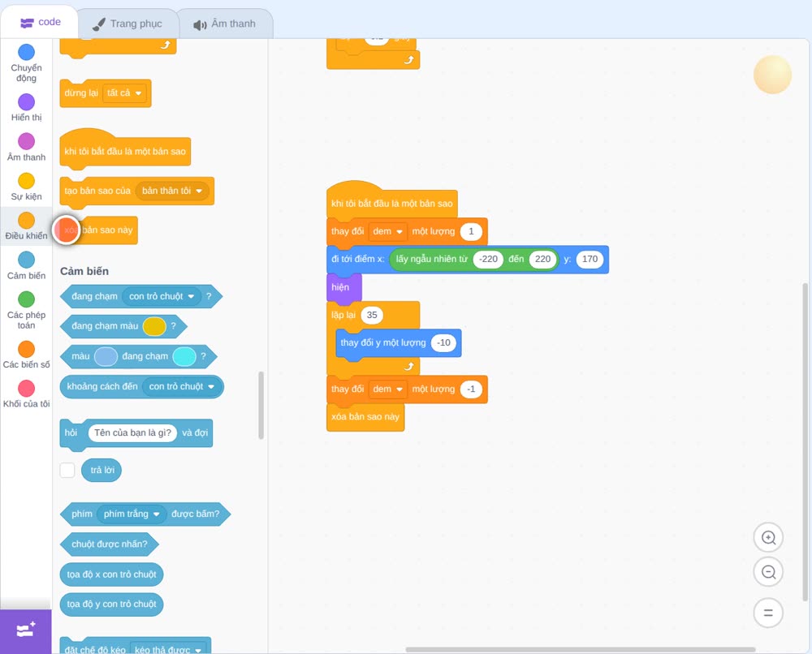
Task: Open con trỏ chuột dropdown in đang chạm block
Action: (x=162, y=296)
